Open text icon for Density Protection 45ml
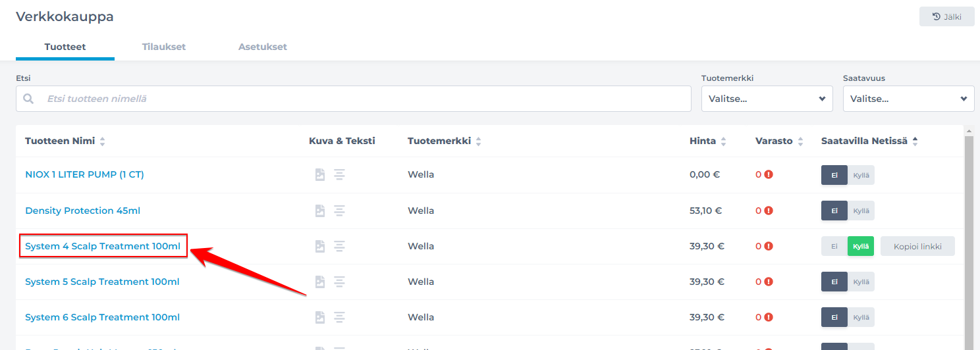 pos(339,211)
